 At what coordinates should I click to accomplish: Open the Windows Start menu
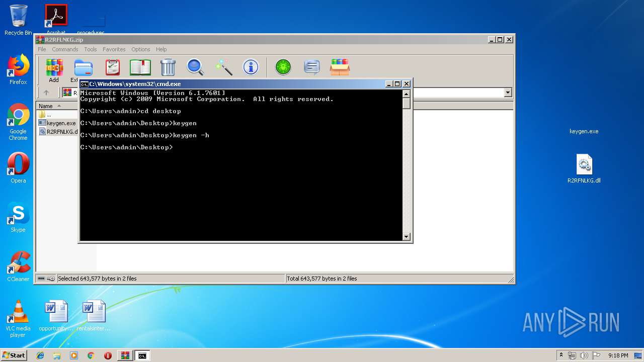[x=14, y=355]
